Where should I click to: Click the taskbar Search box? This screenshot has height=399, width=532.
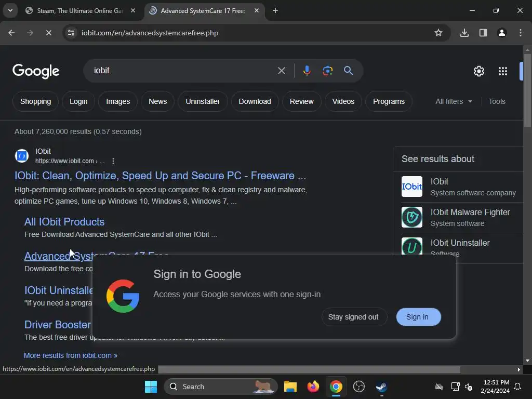[x=221, y=387]
